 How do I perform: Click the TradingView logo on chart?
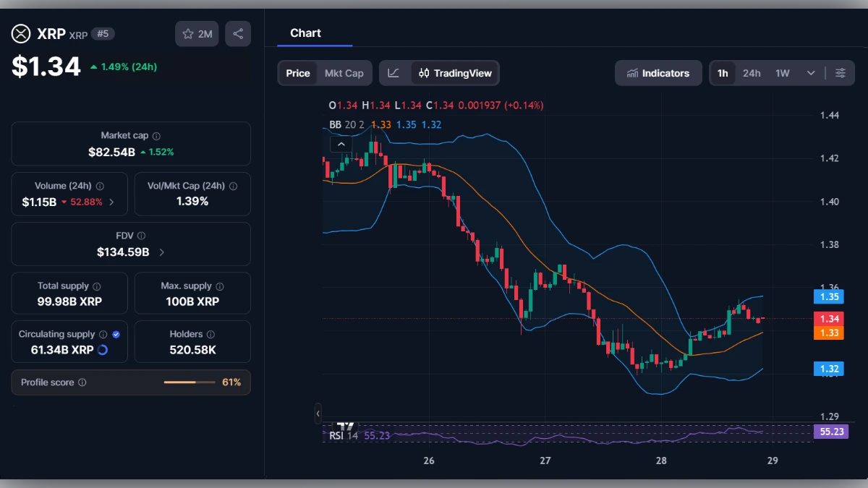coord(346,427)
